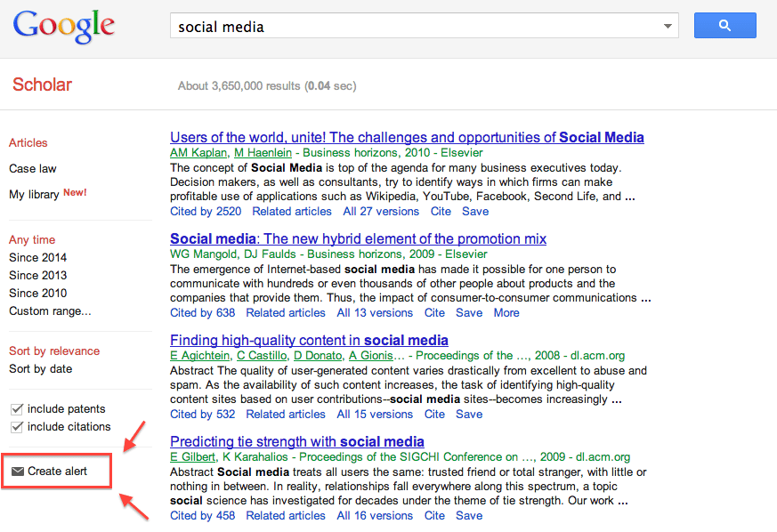The height and width of the screenshot is (532, 777).
Task: Toggle the include citations checkbox
Action: coord(17,427)
